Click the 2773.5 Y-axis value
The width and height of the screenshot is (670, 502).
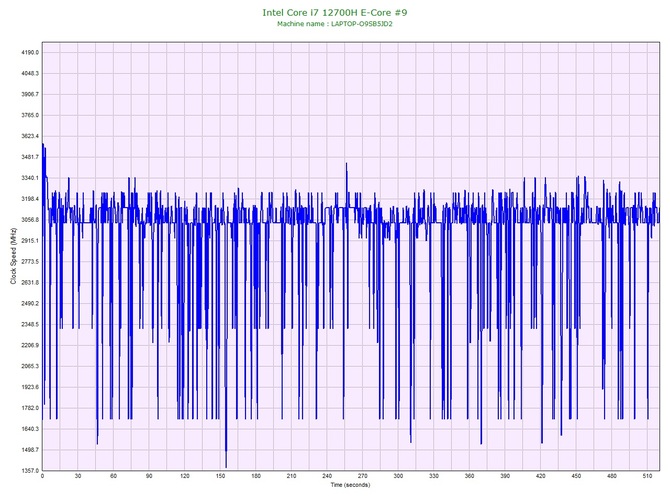click(30, 262)
